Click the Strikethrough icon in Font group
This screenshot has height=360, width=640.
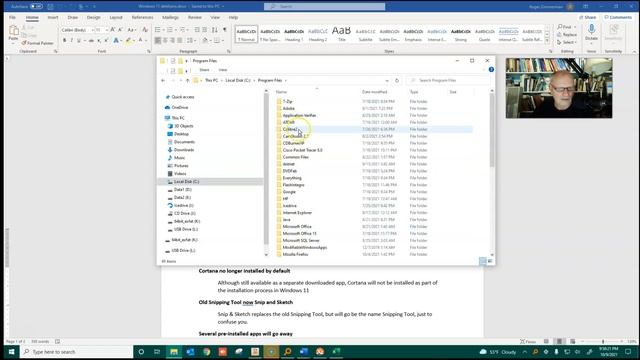pyautogui.click(x=91, y=40)
